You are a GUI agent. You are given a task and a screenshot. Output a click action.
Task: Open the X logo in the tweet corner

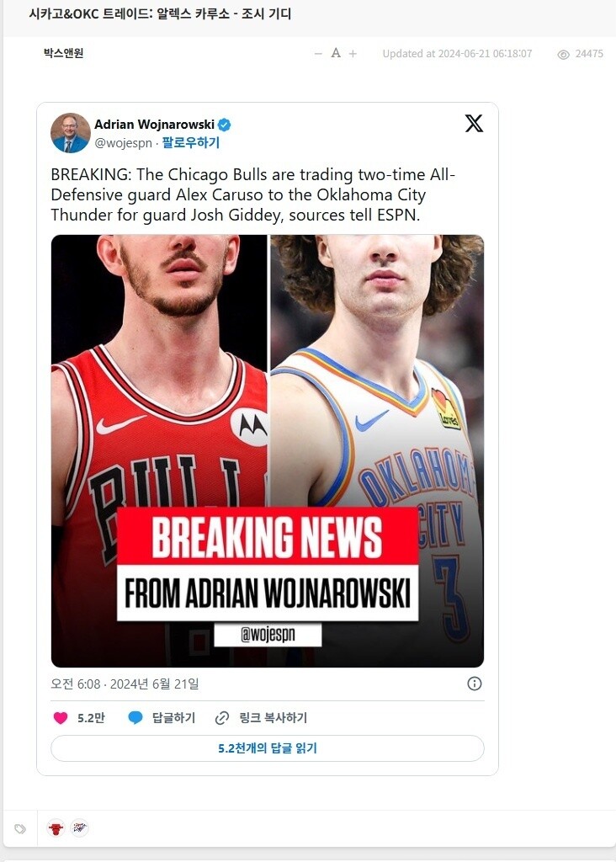pyautogui.click(x=474, y=123)
